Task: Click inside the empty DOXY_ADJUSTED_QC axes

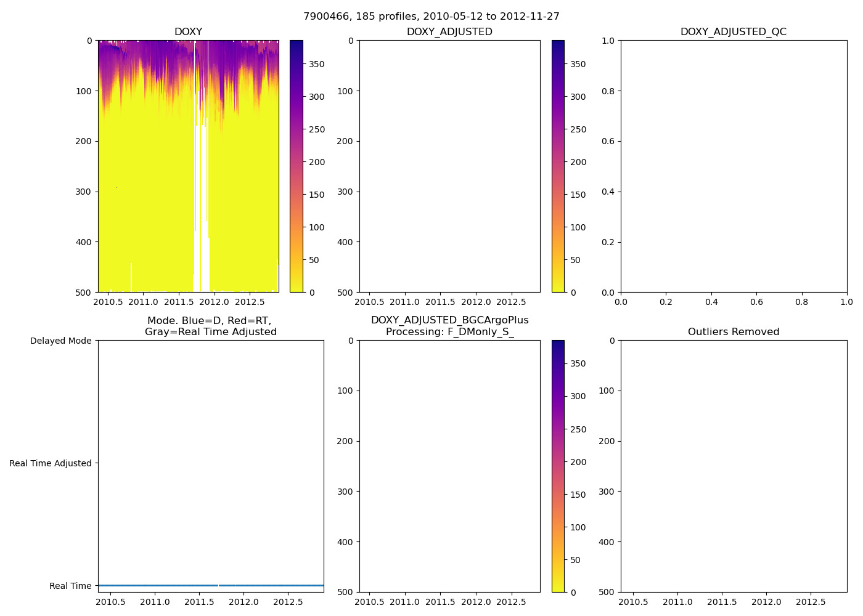Action: [x=733, y=166]
